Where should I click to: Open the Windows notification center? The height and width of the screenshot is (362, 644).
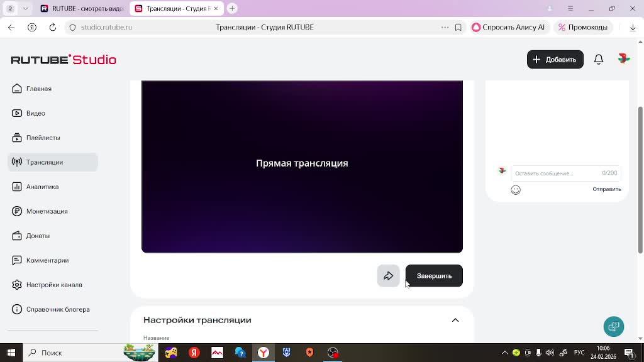(629, 353)
